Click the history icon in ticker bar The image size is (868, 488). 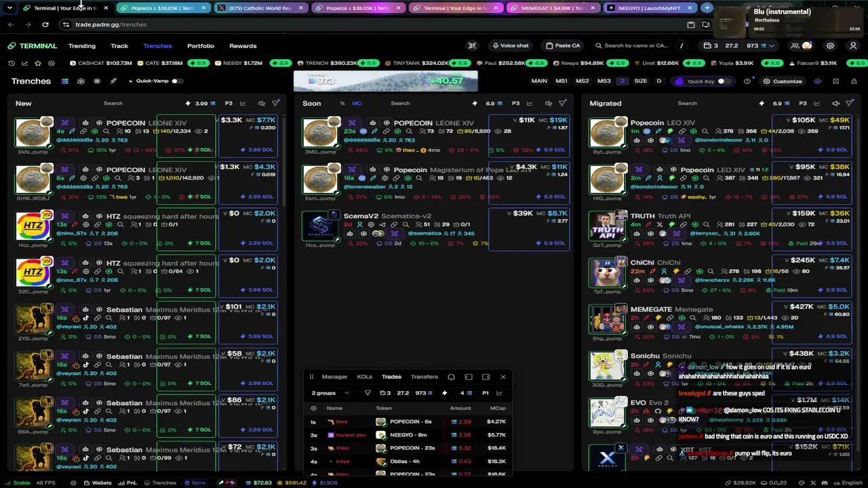12,63
